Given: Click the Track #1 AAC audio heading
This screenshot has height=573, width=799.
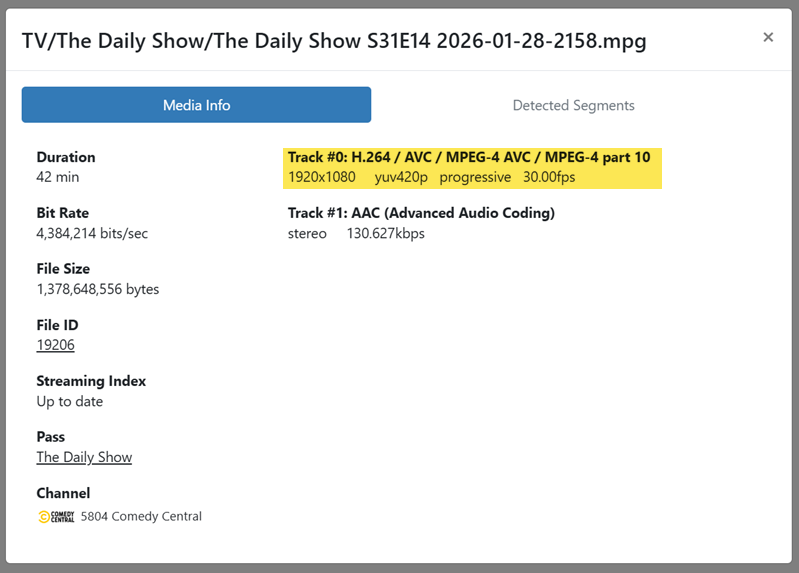Looking at the screenshot, I should point(421,213).
